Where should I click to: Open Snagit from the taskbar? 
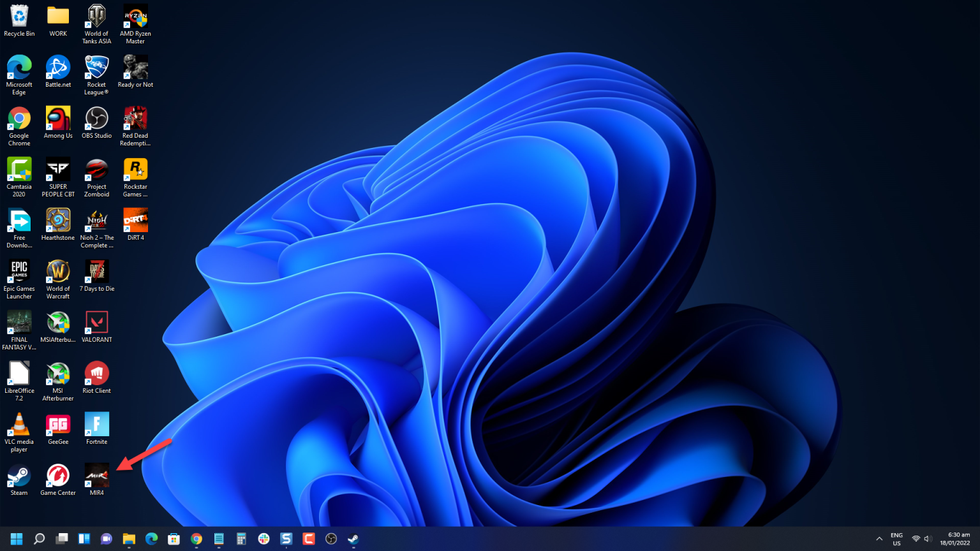tap(286, 539)
